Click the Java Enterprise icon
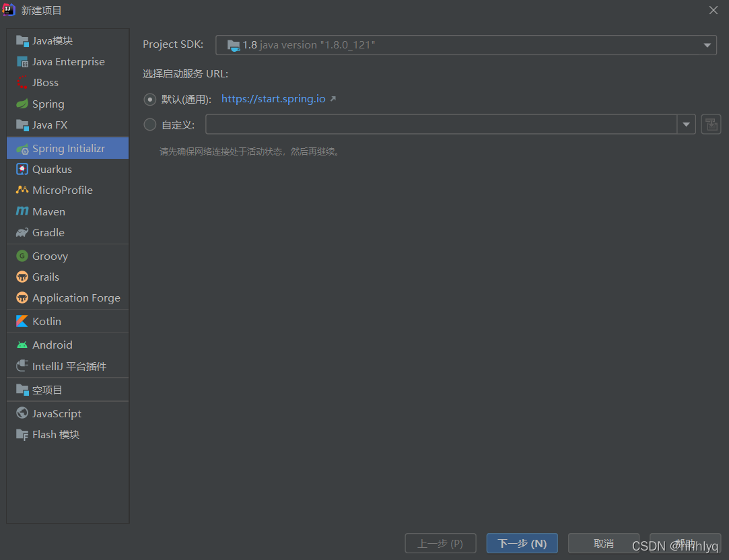The image size is (729, 560). 22,62
